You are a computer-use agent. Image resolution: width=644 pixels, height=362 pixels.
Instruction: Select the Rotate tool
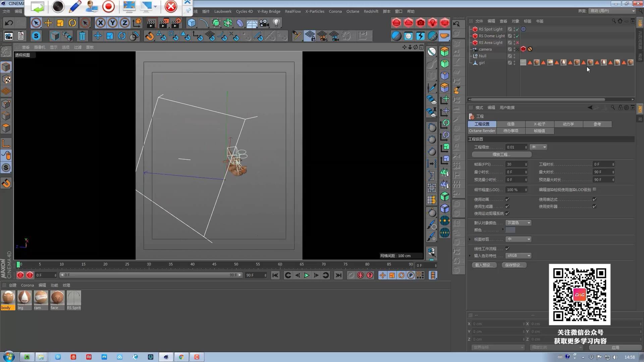tap(72, 23)
